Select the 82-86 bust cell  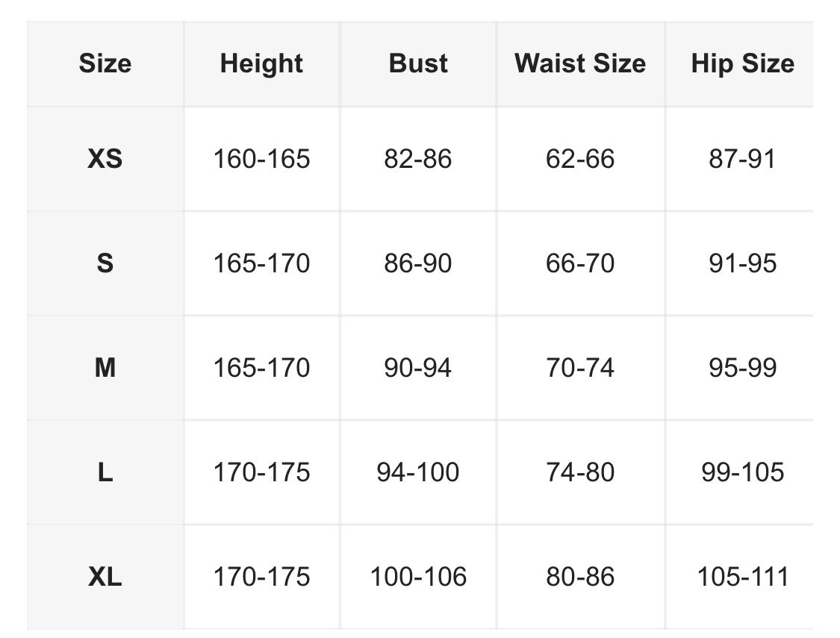pos(418,159)
